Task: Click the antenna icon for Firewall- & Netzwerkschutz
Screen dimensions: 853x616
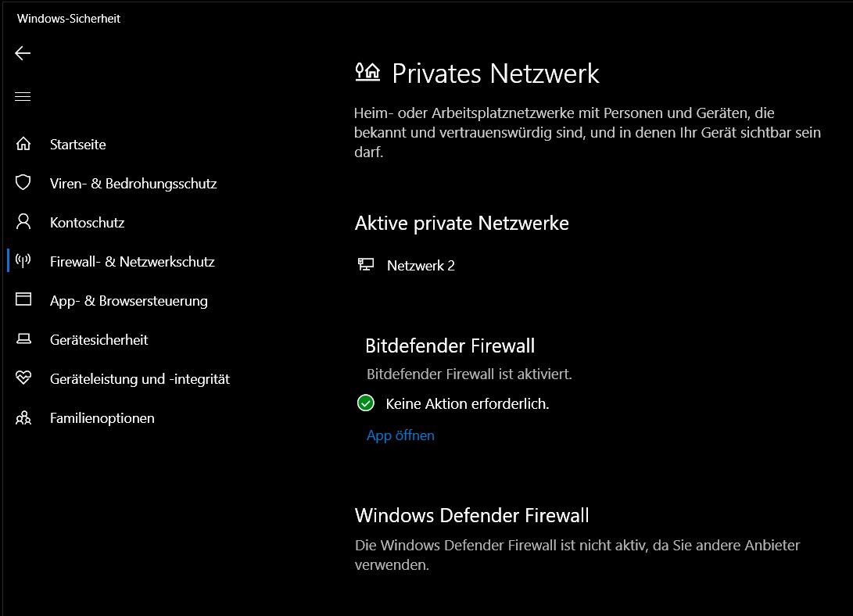Action: pyautogui.click(x=23, y=261)
